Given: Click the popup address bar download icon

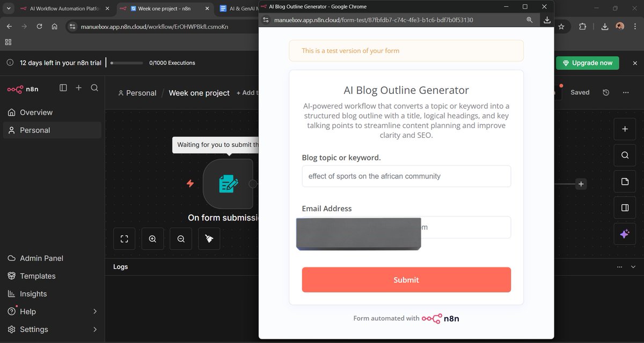Looking at the screenshot, I should (x=547, y=20).
